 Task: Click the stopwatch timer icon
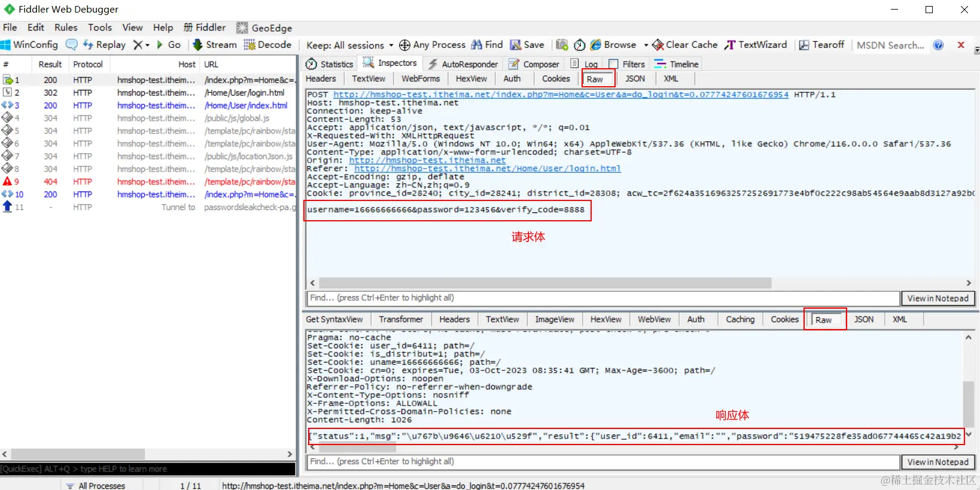pos(579,45)
